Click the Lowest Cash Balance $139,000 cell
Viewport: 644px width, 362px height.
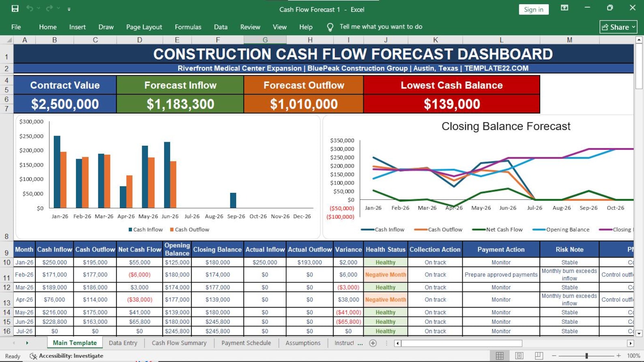[452, 104]
